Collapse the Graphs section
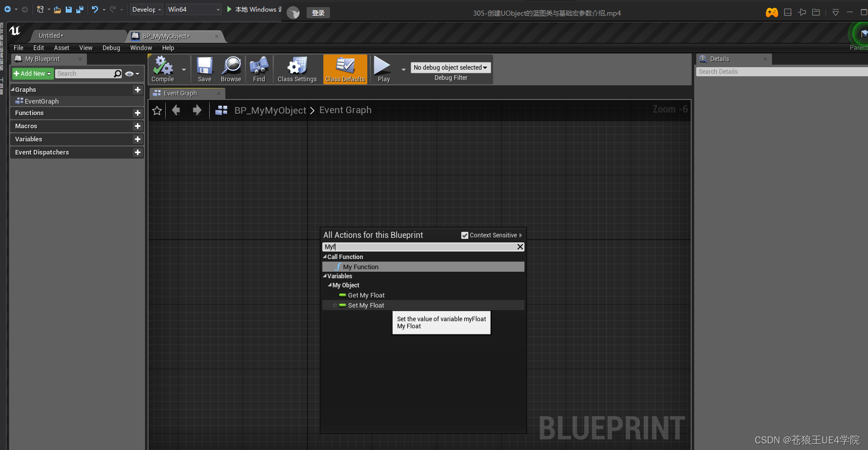The width and height of the screenshot is (868, 450). pos(13,89)
